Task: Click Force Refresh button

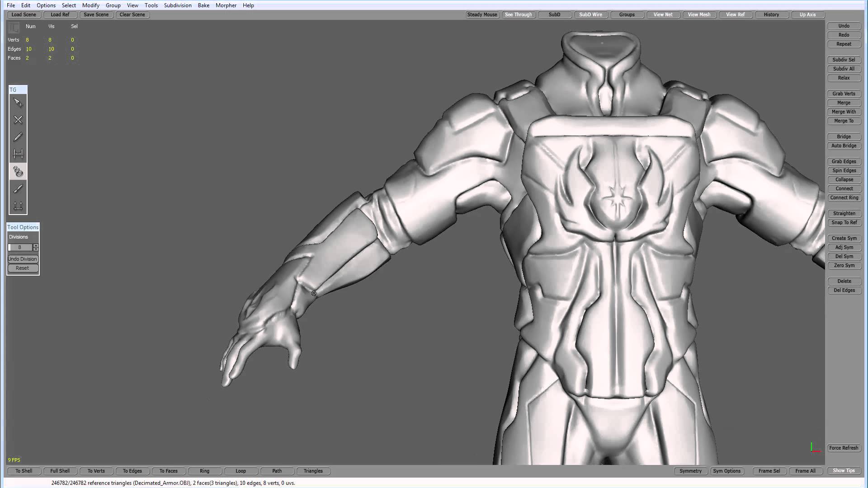Action: pos(844,448)
